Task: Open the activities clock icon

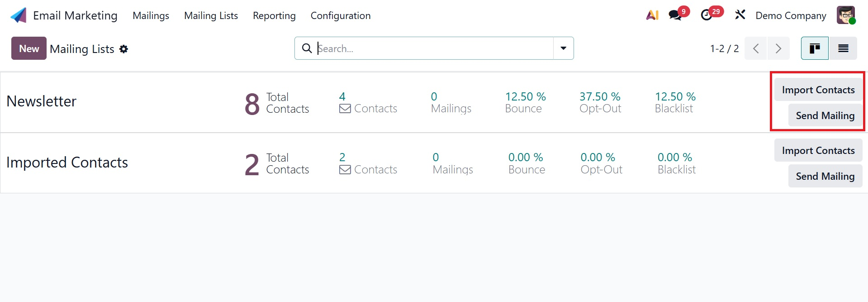Action: (x=707, y=15)
